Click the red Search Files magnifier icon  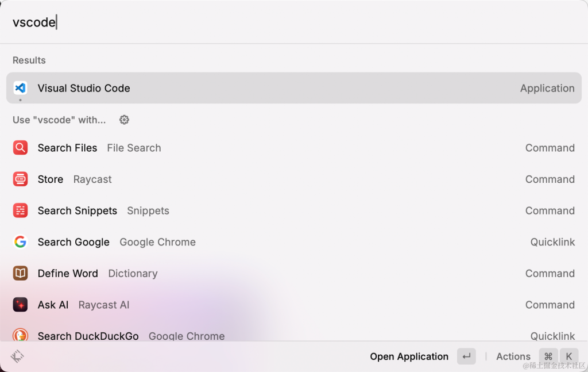(20, 148)
